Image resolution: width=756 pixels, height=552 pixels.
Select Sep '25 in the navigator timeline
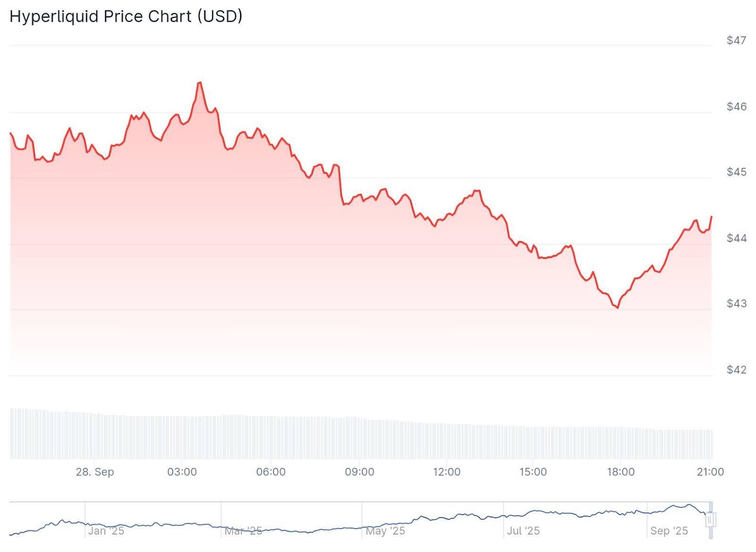[x=669, y=531]
